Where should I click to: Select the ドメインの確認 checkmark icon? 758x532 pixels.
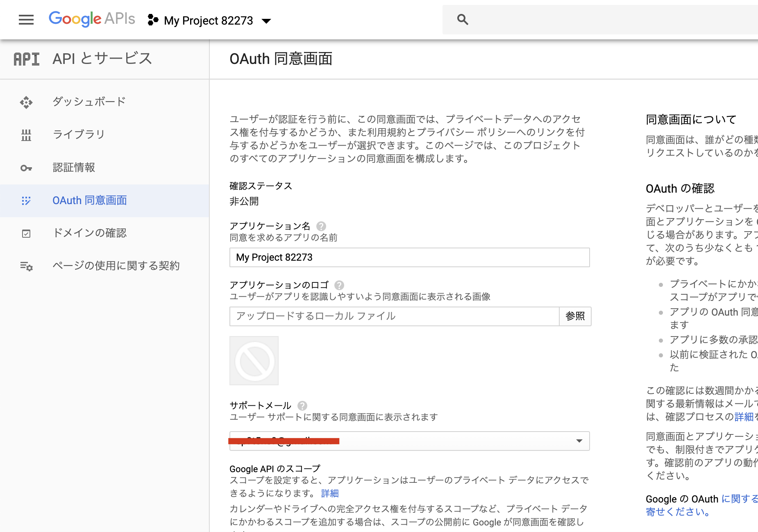26,233
